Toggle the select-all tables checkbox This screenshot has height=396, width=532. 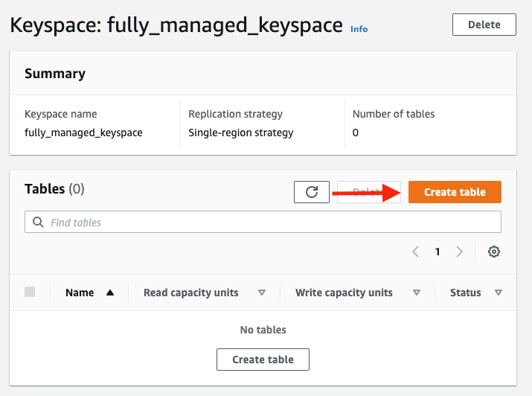point(30,292)
